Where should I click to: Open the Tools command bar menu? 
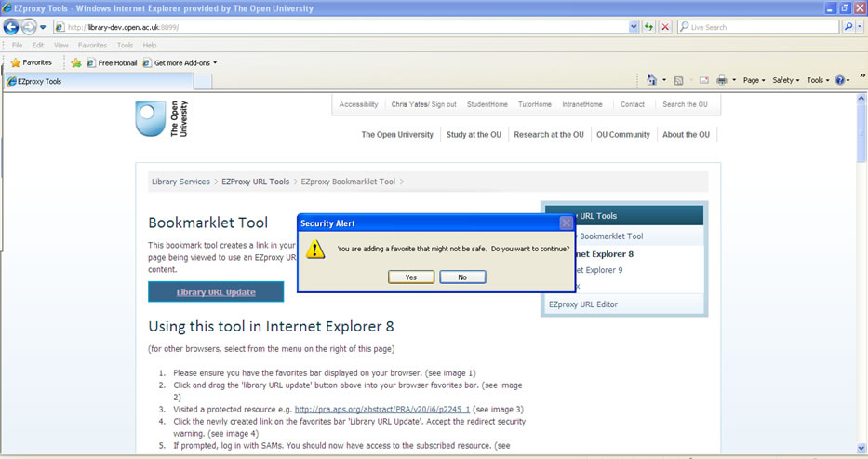coord(818,80)
